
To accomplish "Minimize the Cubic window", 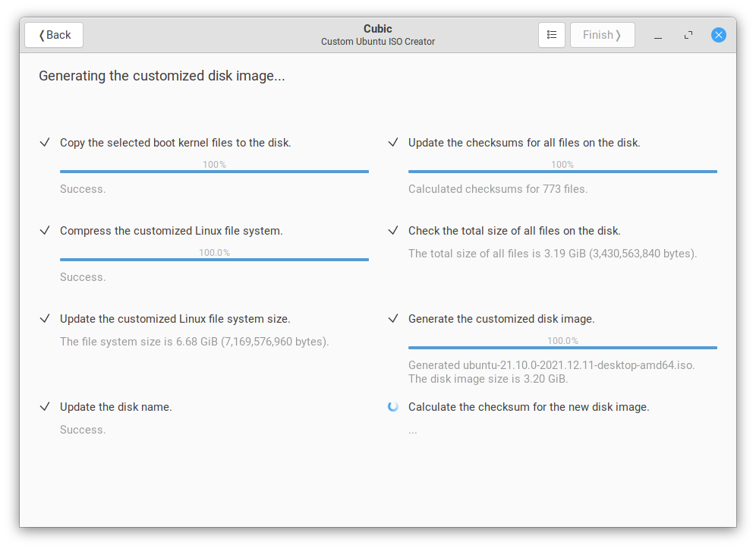I will pyautogui.click(x=658, y=35).
